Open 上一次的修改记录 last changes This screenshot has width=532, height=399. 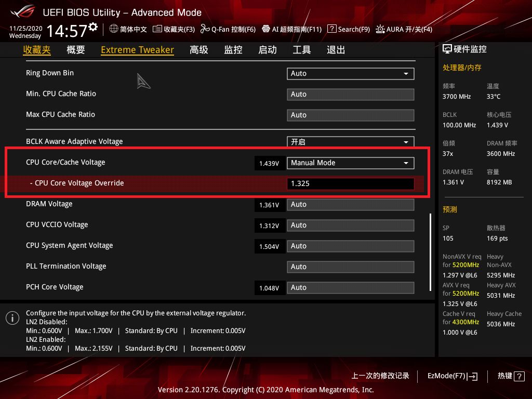[x=380, y=376]
